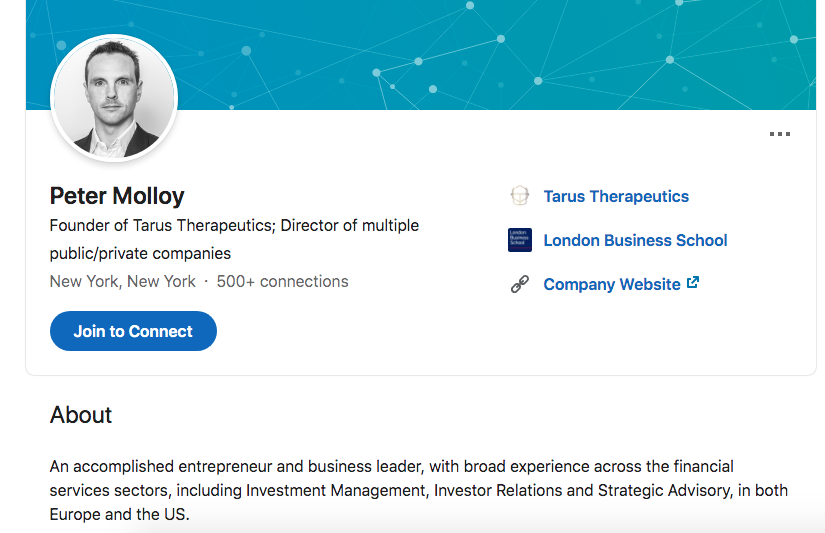Click the external link arrow icon
The width and height of the screenshot is (825, 533).
[693, 283]
